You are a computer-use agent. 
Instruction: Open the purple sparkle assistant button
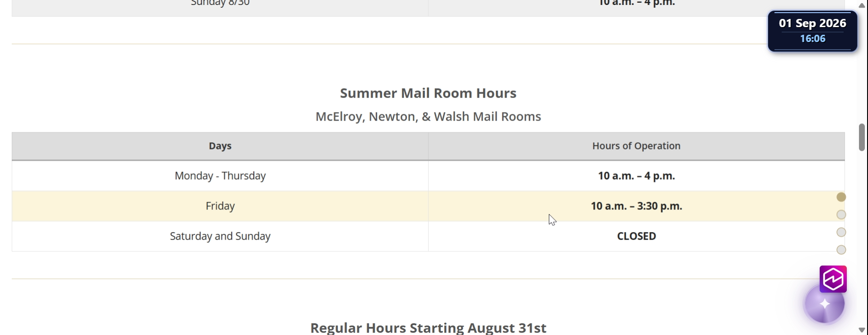point(824,304)
